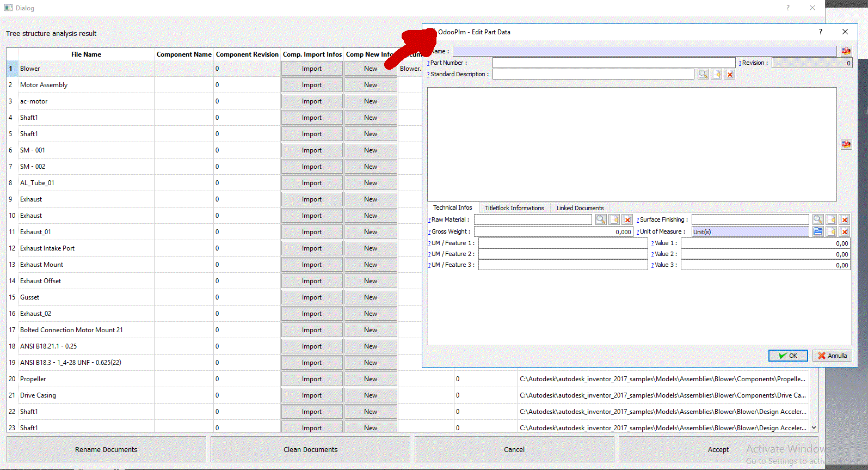Click Import button for Motor Assembly row
868x470 pixels.
312,85
